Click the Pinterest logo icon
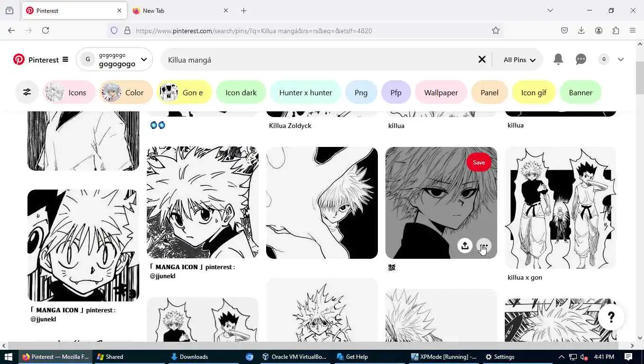The image size is (644, 364). (x=19, y=60)
